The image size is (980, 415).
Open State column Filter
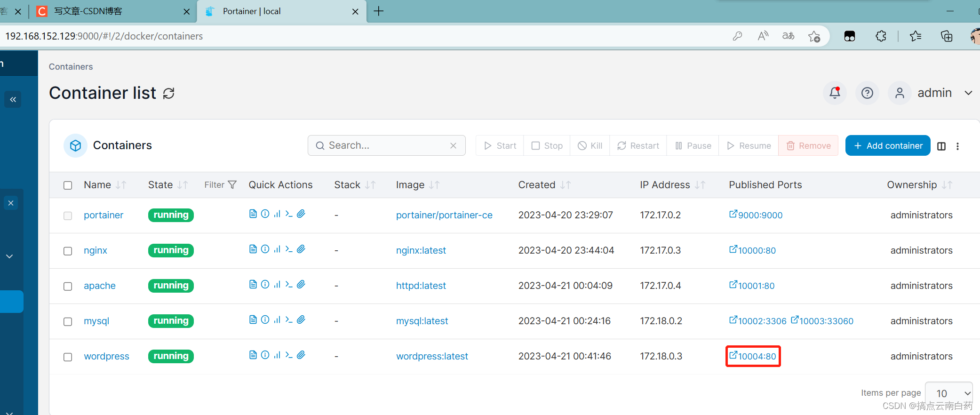click(220, 185)
